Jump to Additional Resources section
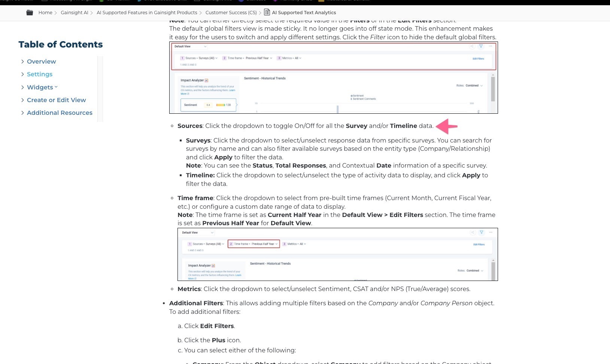610x364 pixels. click(x=60, y=113)
